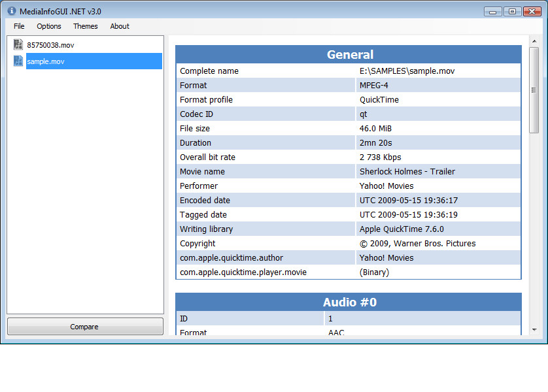Open the Options menu
The width and height of the screenshot is (548, 392).
(x=49, y=26)
